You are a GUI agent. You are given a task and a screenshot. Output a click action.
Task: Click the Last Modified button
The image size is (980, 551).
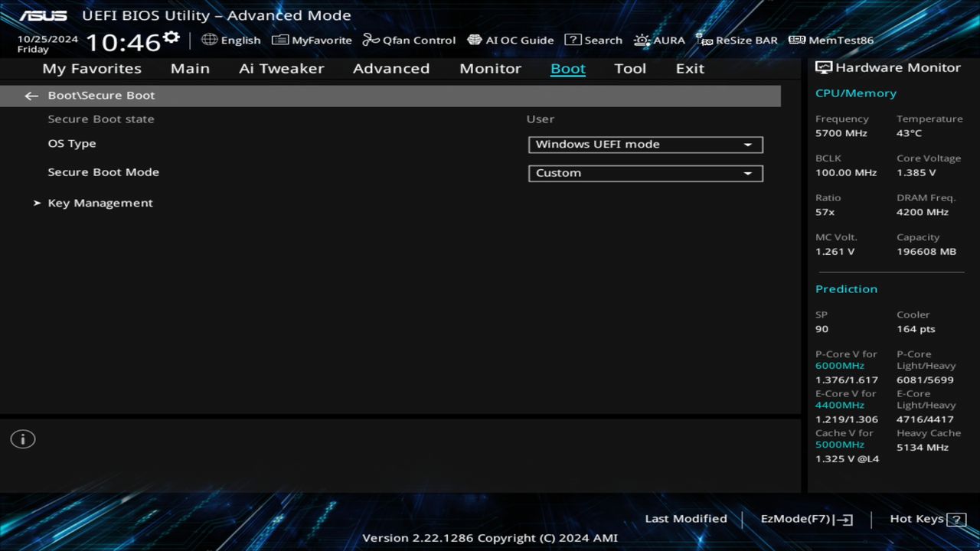click(686, 518)
